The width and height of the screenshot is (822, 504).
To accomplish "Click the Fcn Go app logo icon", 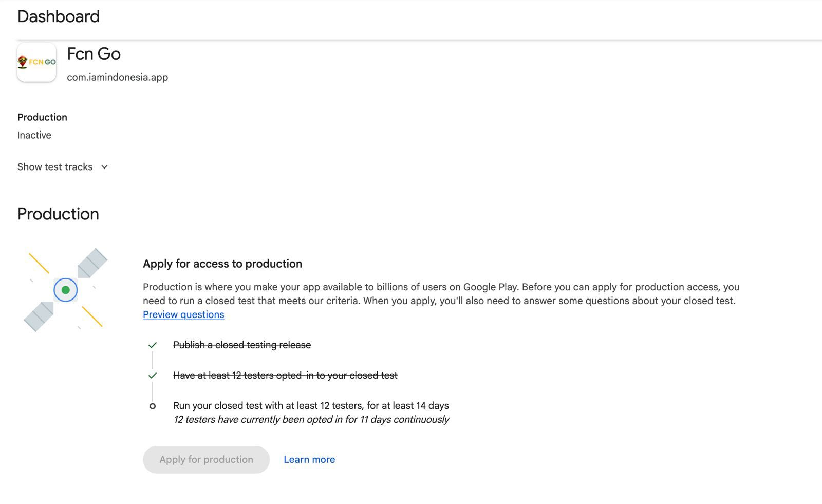I will tap(36, 62).
